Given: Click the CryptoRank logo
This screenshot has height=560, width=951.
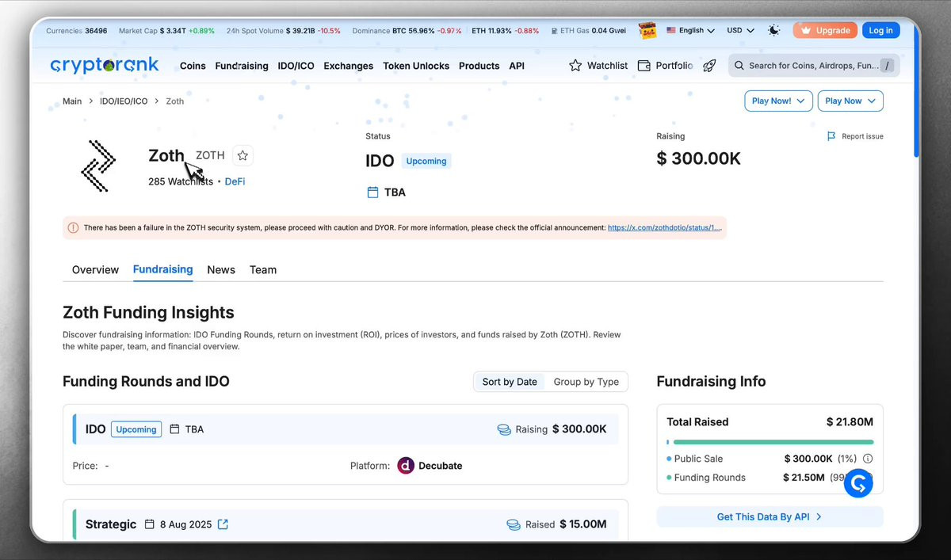Looking at the screenshot, I should tap(105, 65).
